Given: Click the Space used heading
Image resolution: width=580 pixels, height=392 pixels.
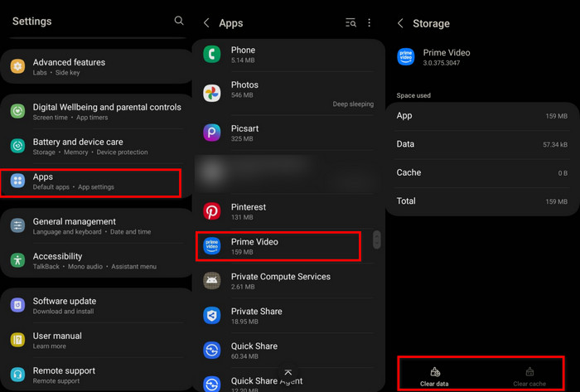Looking at the screenshot, I should pyautogui.click(x=413, y=95).
